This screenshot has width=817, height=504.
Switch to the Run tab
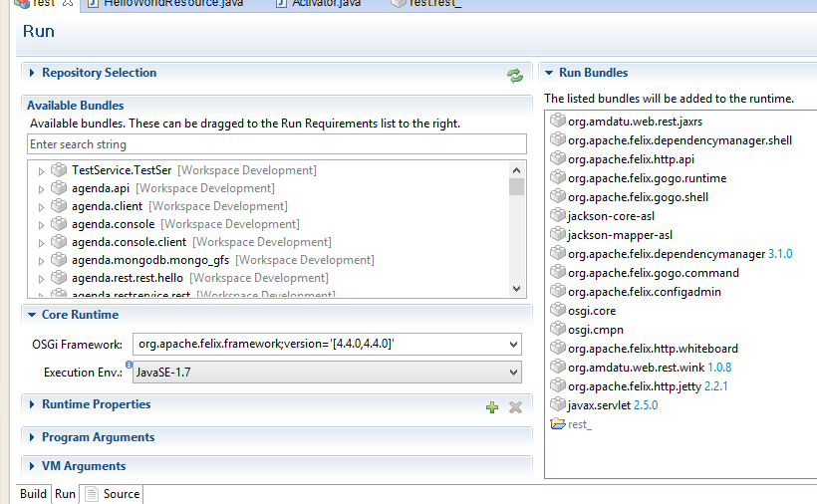[65, 494]
